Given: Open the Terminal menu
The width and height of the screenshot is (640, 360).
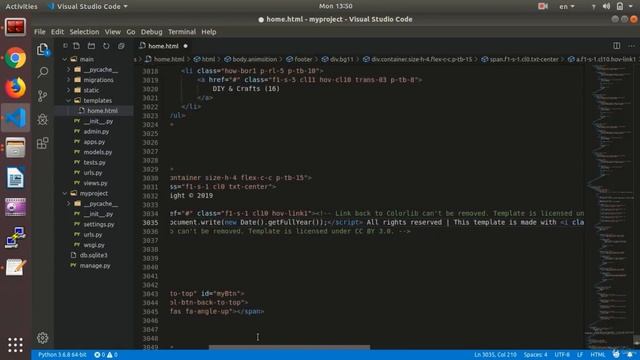Looking at the screenshot, I should click(x=182, y=32).
